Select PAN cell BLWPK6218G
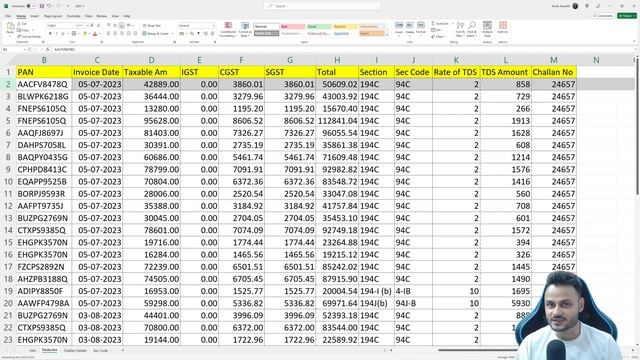 (x=44, y=97)
